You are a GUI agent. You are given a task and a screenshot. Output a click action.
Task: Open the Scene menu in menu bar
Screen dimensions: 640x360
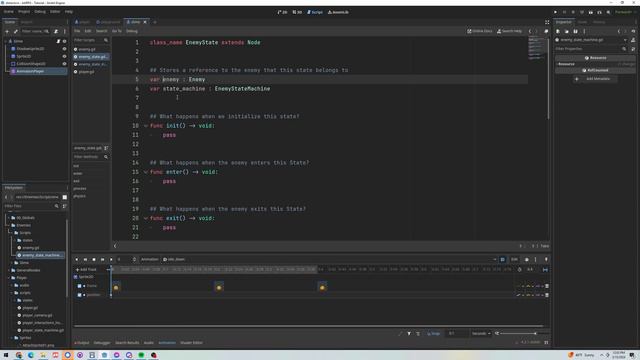coord(9,12)
